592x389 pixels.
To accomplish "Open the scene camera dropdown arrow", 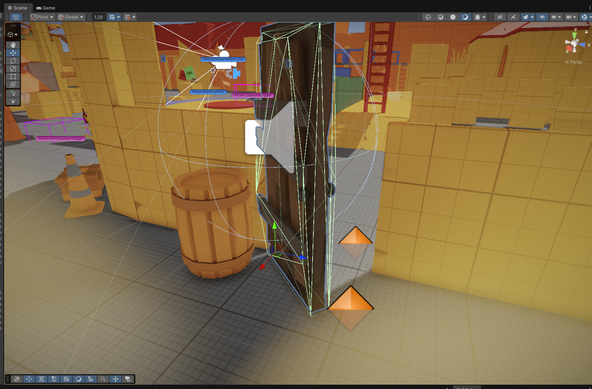I will (575, 17).
